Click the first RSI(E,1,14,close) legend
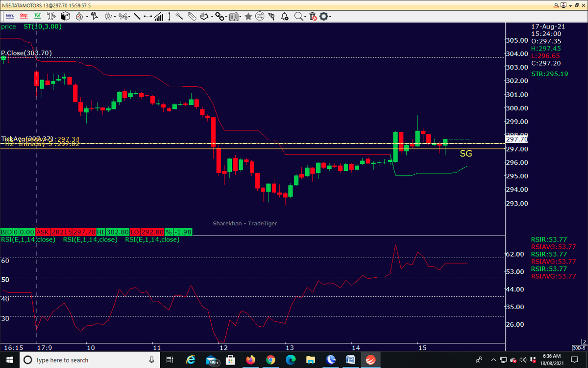This screenshot has width=588, height=368. click(28, 239)
